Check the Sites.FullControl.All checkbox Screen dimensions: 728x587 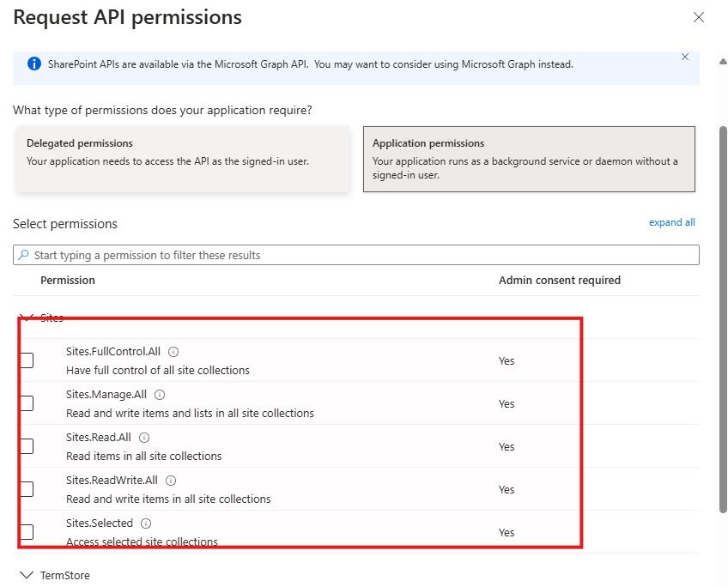[27, 360]
